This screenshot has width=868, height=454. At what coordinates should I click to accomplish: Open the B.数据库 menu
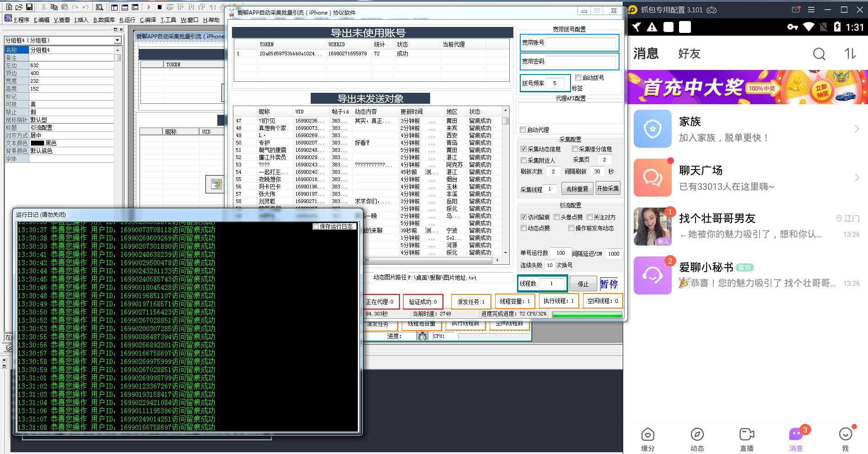pyautogui.click(x=104, y=20)
